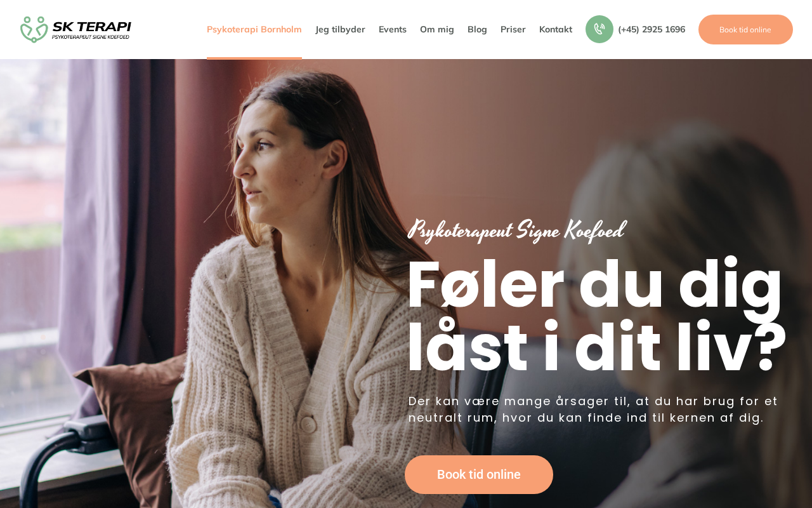Visit the Blog link
Image resolution: width=812 pixels, height=508 pixels.
(x=477, y=29)
